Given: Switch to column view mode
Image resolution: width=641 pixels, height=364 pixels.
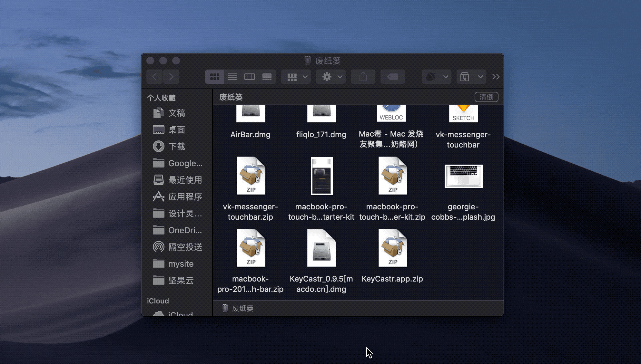Looking at the screenshot, I should tap(249, 77).
